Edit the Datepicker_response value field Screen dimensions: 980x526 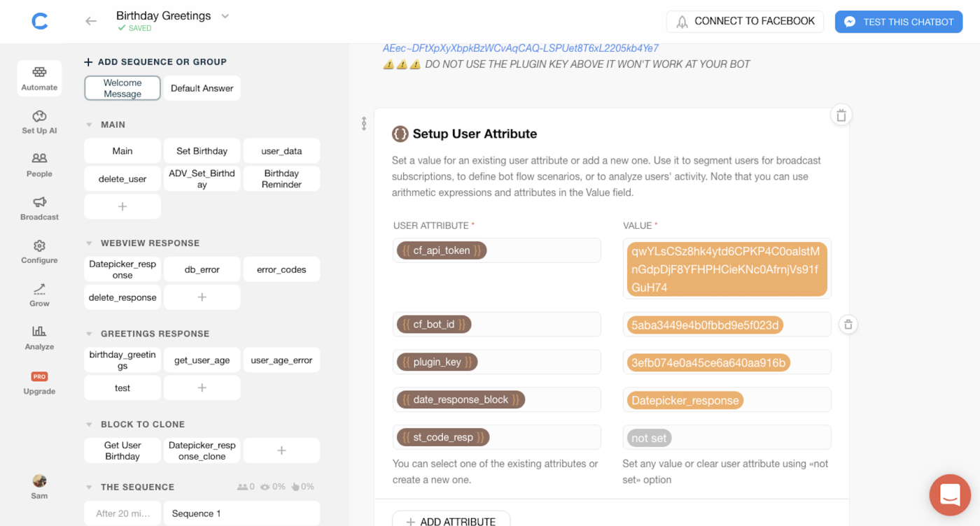[x=727, y=400]
